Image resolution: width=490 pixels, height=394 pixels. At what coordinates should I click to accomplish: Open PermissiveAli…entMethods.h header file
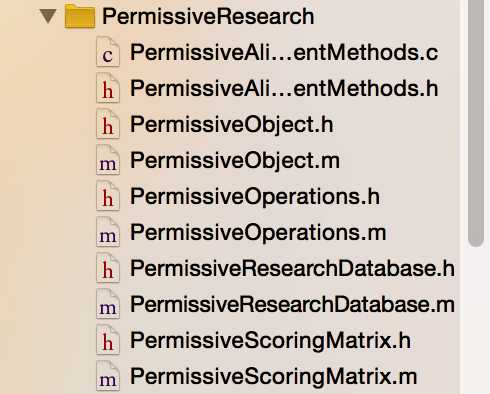[284, 88]
